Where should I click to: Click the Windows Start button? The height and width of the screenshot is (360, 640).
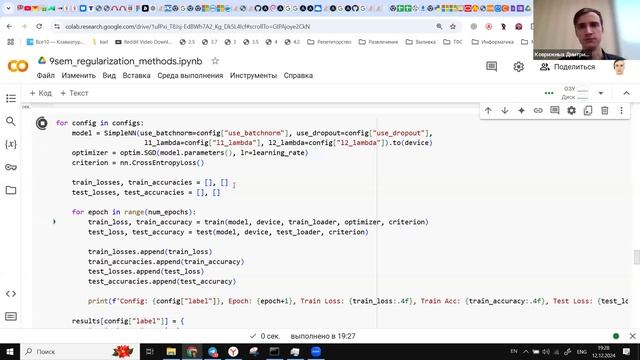pyautogui.click(x=10, y=351)
